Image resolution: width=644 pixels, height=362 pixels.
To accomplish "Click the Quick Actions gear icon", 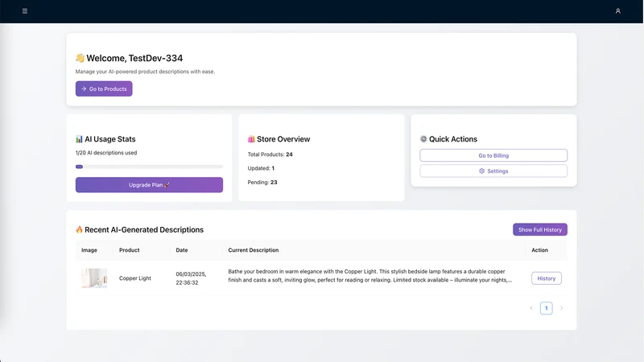I will click(423, 139).
